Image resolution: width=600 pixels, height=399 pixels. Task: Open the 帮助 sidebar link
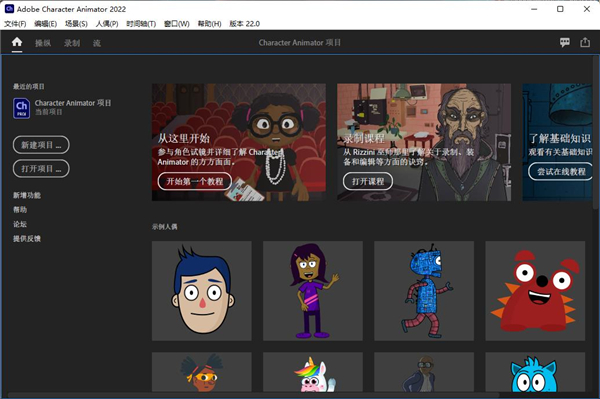pyautogui.click(x=20, y=209)
